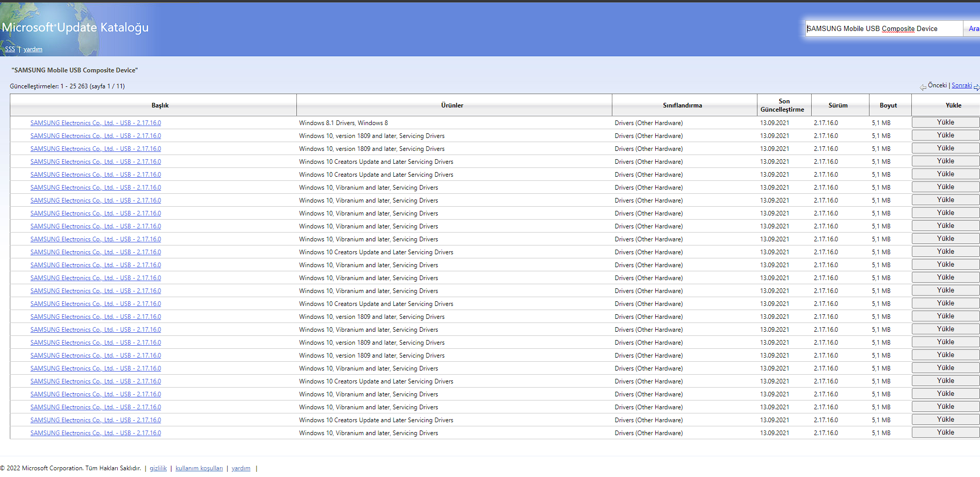Click the 2.17.16.0 version cell in Windows 8.1 row
This screenshot has height=477, width=980.
click(826, 123)
